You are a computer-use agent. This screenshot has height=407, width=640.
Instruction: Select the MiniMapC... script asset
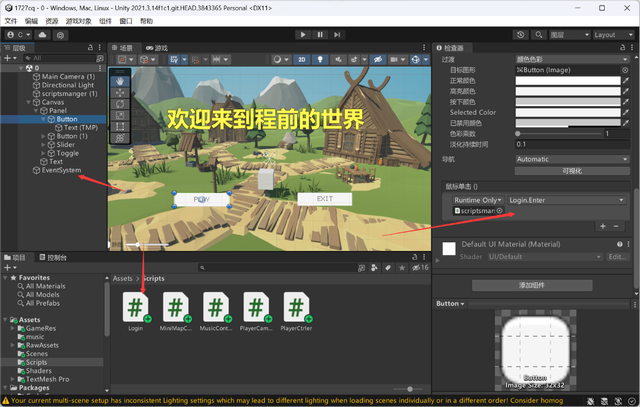pos(176,311)
